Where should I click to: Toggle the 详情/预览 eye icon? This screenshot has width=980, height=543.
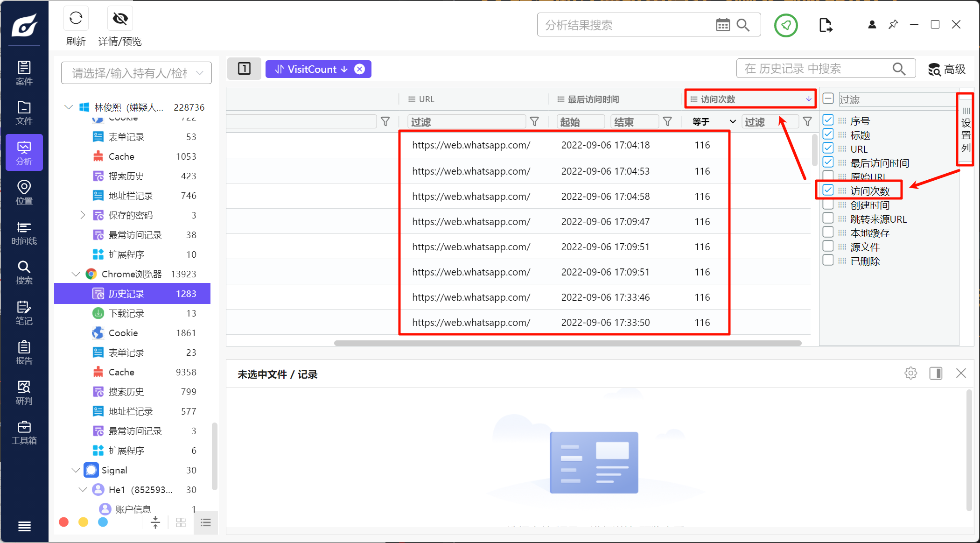(120, 19)
